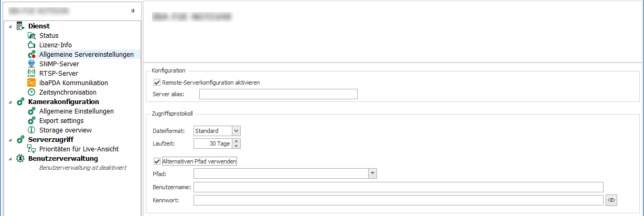Collapse the Dienst tree node

(10, 26)
